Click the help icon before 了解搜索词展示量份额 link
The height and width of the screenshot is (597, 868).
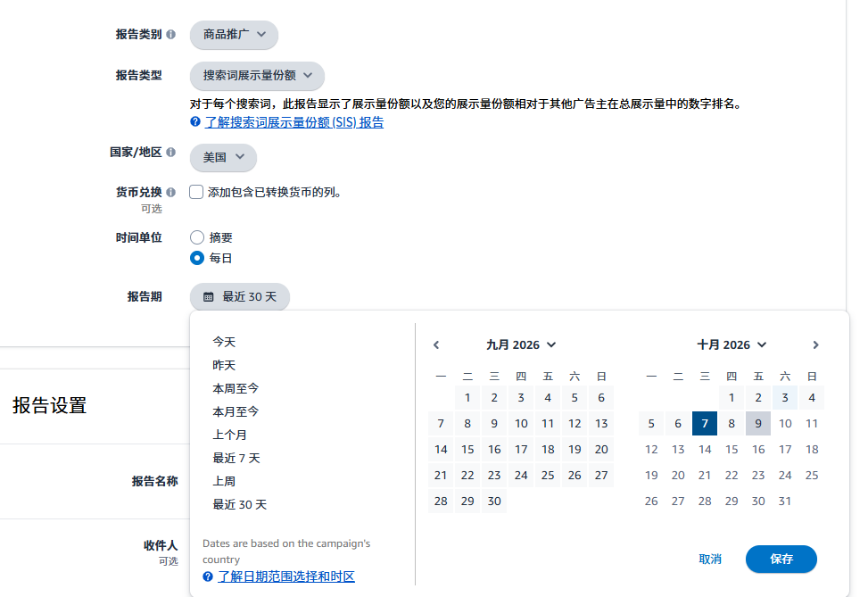(194, 121)
